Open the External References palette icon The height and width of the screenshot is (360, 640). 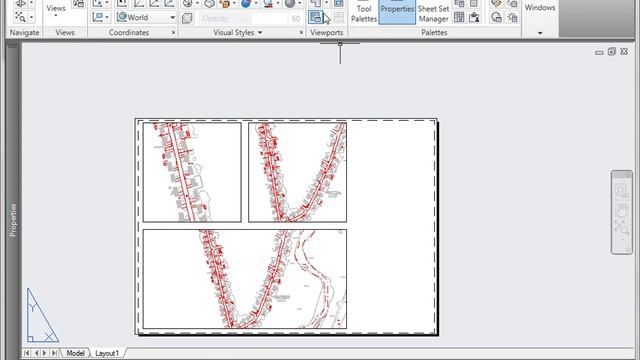(x=474, y=17)
